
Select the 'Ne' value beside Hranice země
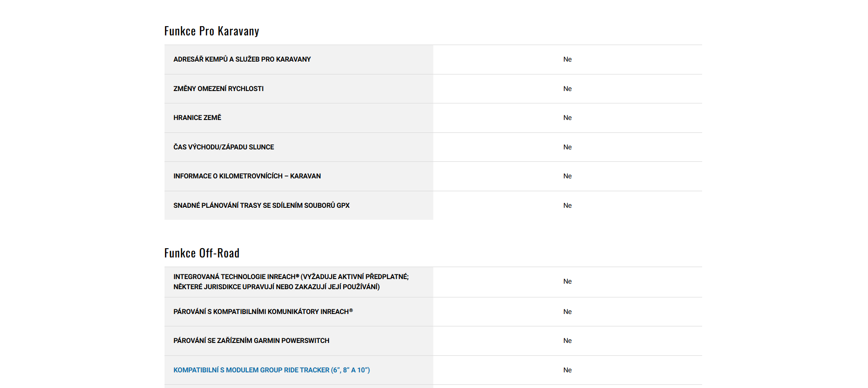567,118
